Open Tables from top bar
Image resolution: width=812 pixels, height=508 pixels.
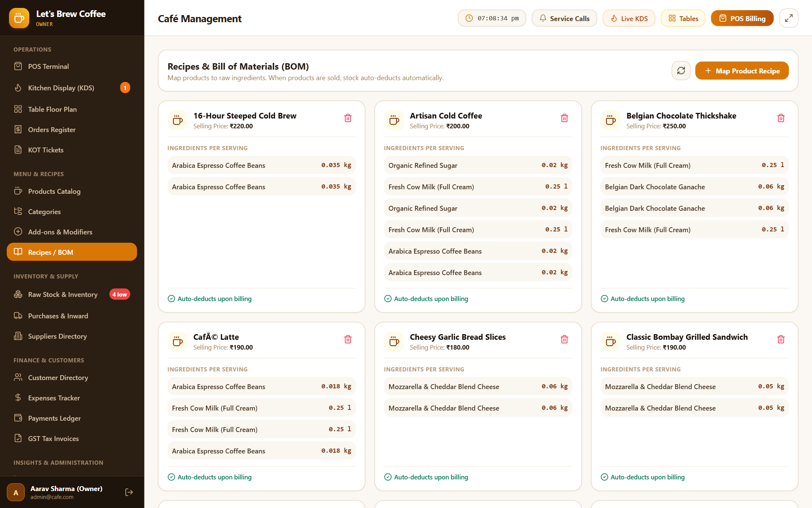pyautogui.click(x=683, y=18)
